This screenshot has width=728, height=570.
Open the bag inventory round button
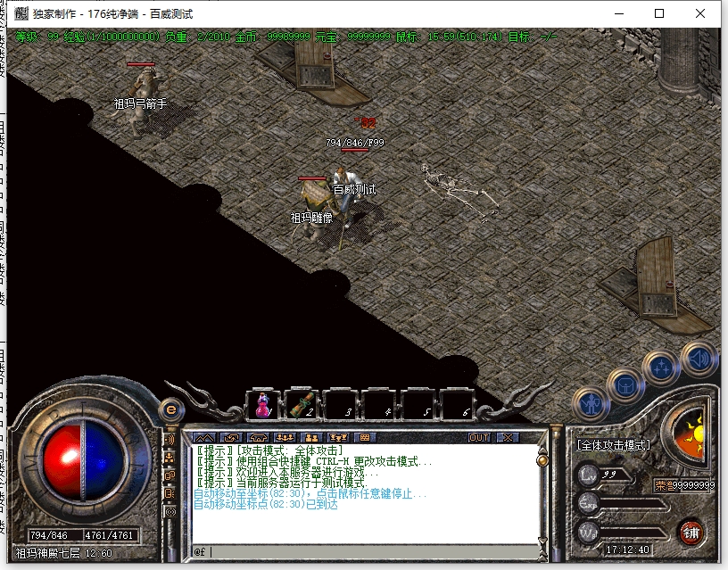click(x=625, y=385)
